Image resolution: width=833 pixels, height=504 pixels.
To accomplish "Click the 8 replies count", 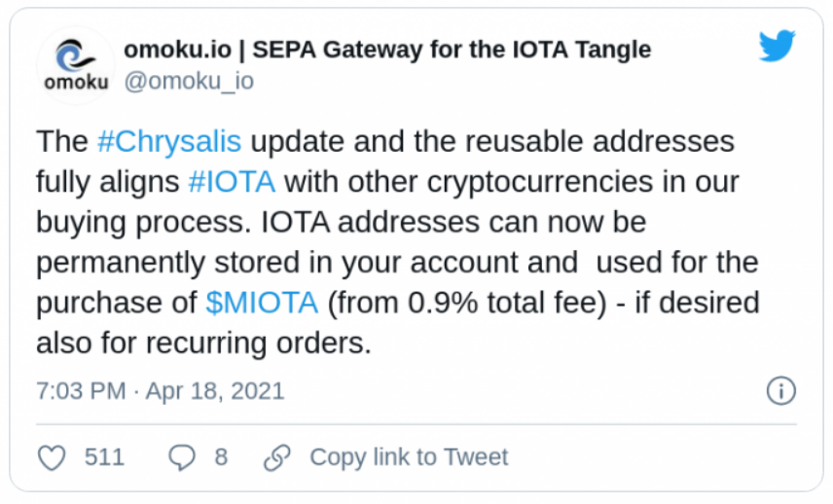I will click(x=221, y=456).
